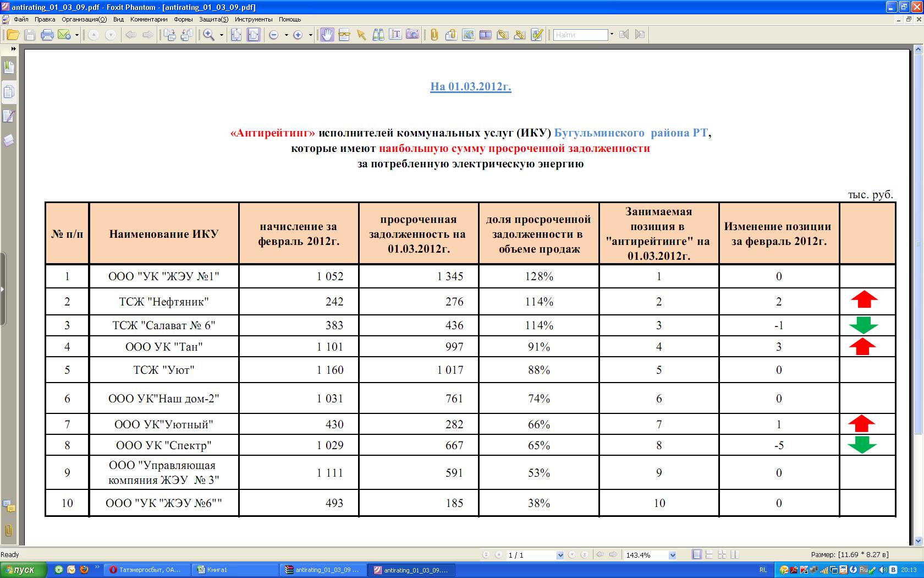Click the Zoom In plus icon

tap(298, 35)
